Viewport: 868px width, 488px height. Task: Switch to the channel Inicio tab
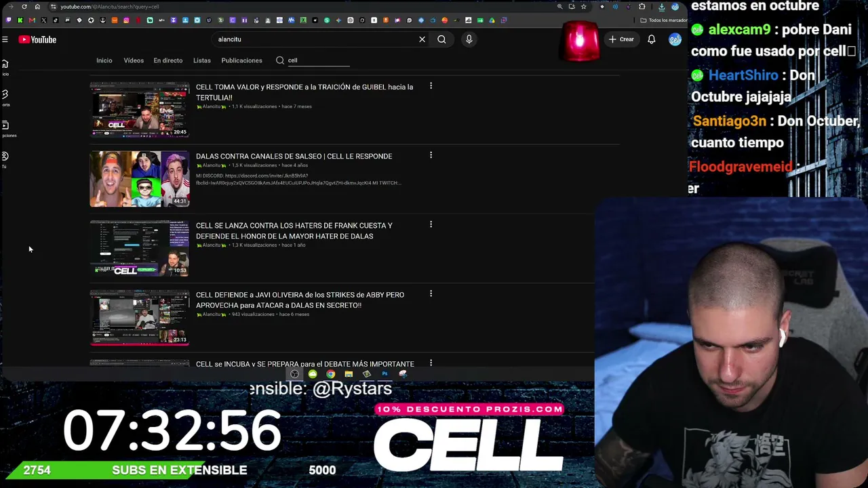click(x=104, y=60)
